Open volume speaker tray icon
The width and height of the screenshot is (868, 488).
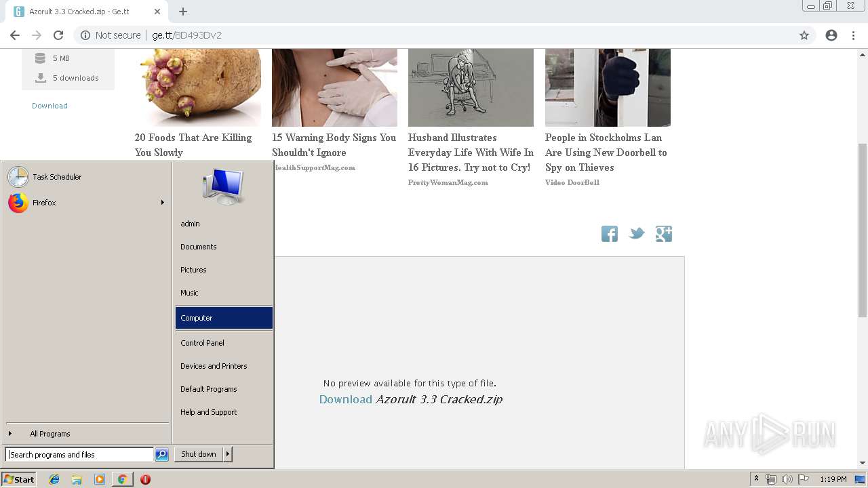pos(787,479)
